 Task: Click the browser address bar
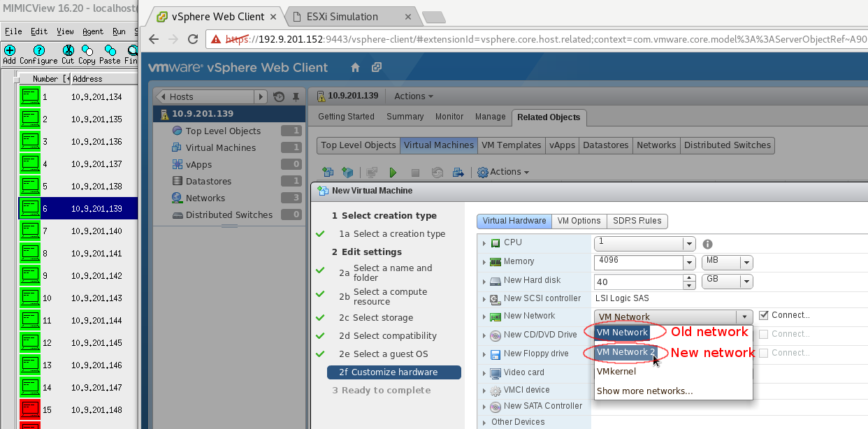tap(537, 39)
